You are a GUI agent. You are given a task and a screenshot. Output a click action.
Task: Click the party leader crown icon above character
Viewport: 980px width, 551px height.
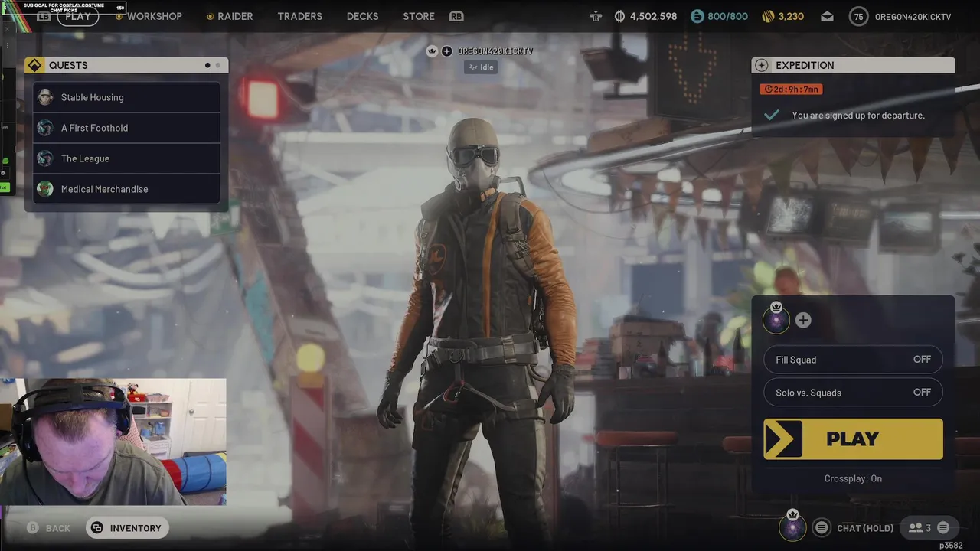[432, 51]
